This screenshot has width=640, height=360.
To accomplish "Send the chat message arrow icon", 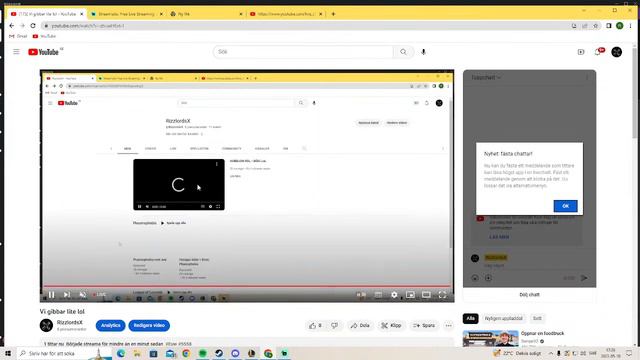I will [x=584, y=278].
